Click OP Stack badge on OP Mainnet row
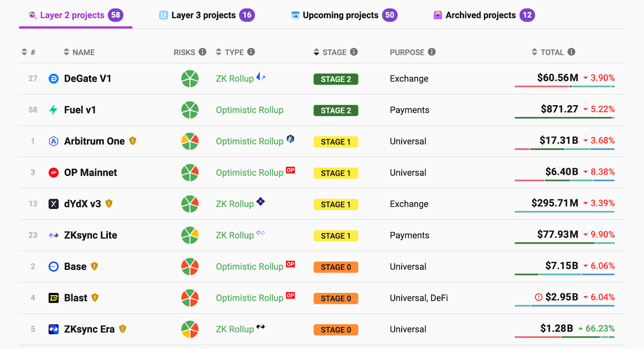This screenshot has height=349, width=644. pos(291,170)
